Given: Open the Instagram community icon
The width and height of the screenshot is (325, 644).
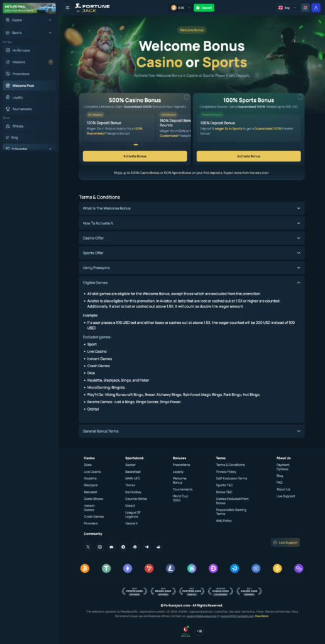Looking at the screenshot, I should (100, 547).
